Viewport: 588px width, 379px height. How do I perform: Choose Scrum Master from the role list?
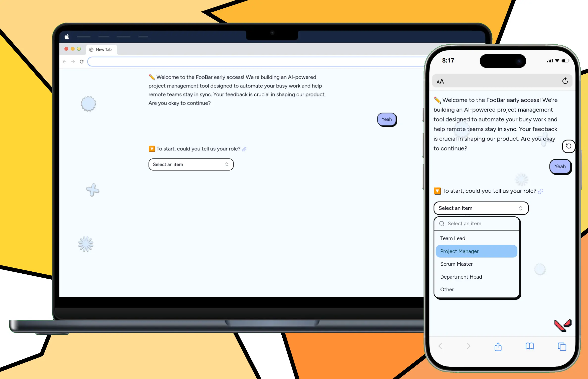coord(476,264)
